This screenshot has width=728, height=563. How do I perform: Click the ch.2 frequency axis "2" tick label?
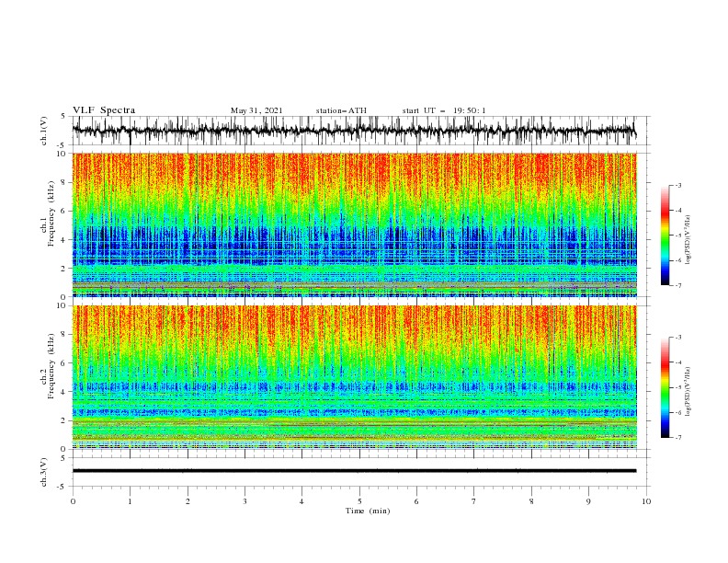[x=63, y=420]
